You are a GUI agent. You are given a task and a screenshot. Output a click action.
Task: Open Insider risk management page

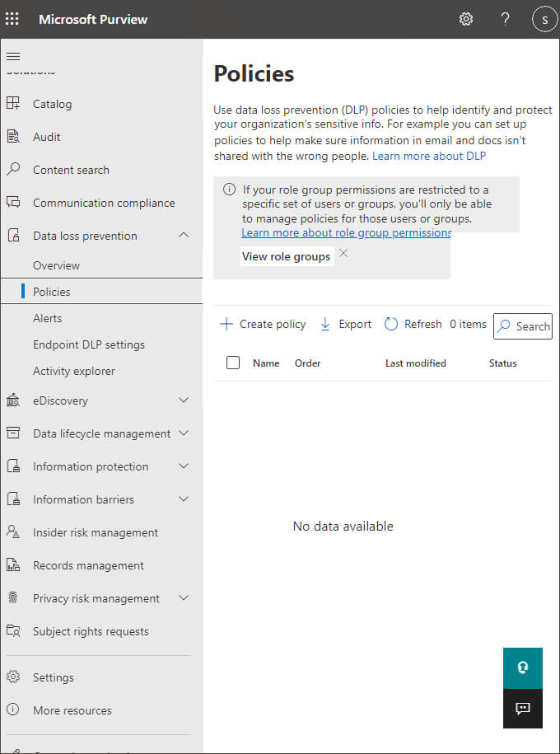[x=96, y=532]
